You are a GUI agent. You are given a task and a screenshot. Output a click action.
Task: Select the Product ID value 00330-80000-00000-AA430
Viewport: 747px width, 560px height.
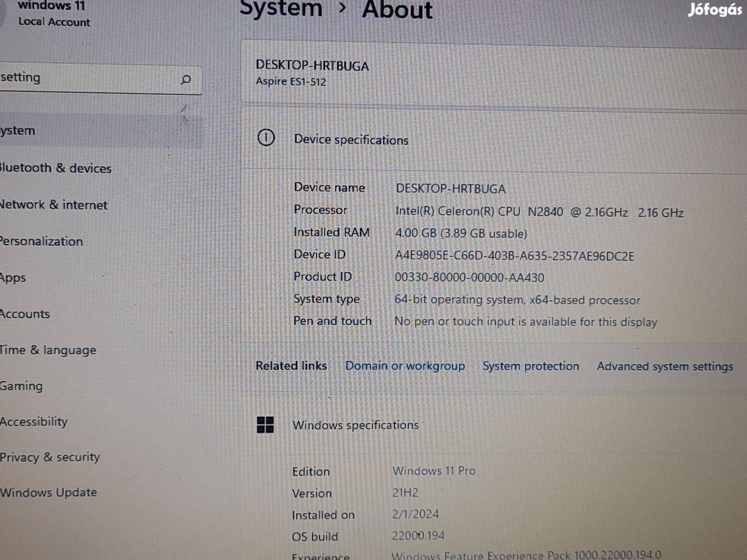[469, 277]
